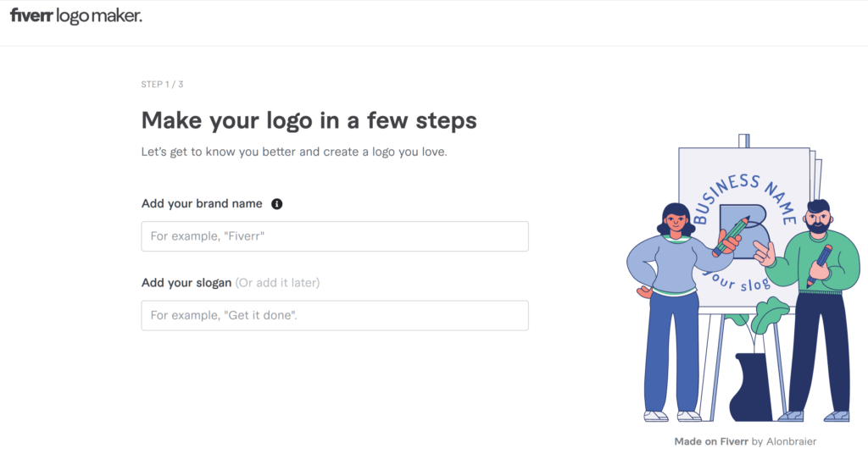Image resolution: width=868 pixels, height=465 pixels.
Task: Click the "Or add it later" hint text
Action: click(277, 283)
